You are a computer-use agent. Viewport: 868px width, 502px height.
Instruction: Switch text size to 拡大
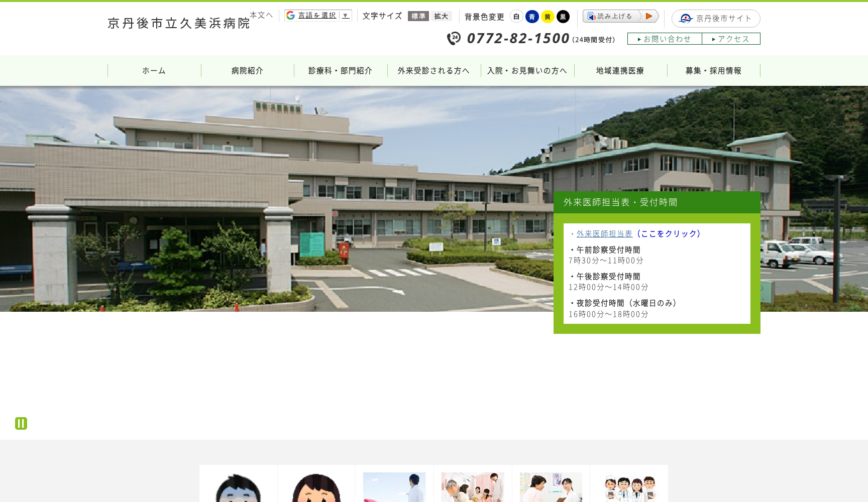tap(441, 16)
